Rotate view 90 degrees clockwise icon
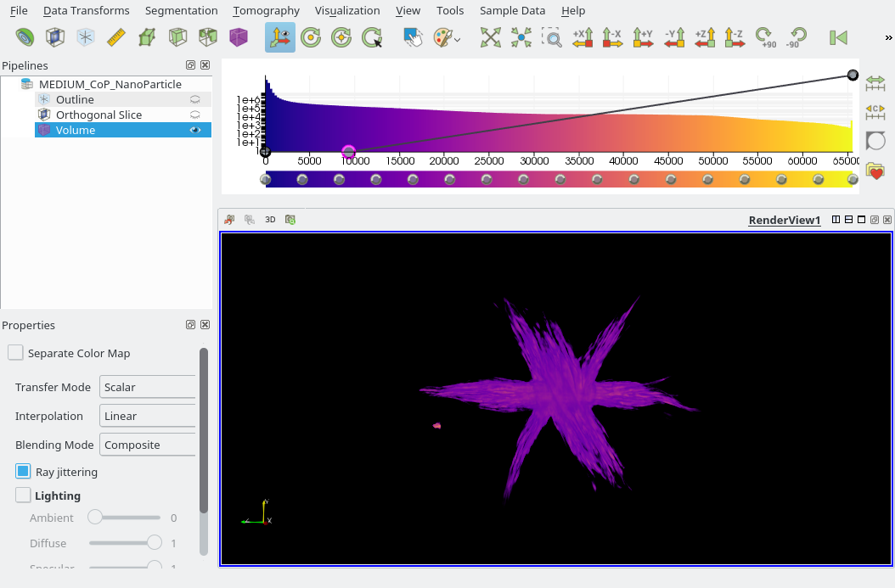Image resolution: width=895 pixels, height=588 pixels. click(x=765, y=37)
